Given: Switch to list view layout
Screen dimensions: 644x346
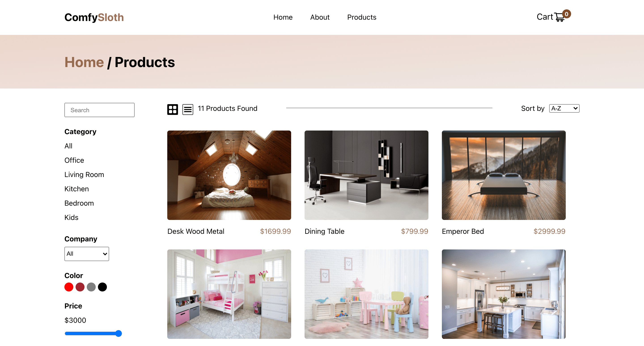Looking at the screenshot, I should 188,109.
